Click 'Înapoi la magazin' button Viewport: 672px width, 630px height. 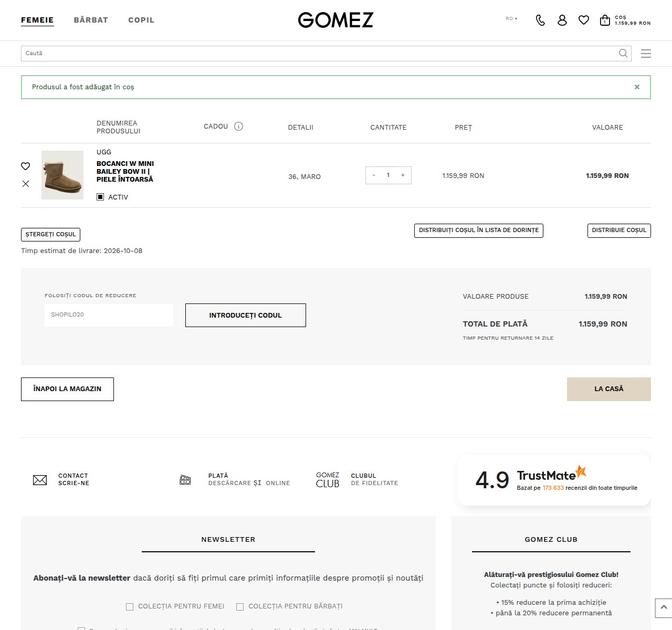67,389
